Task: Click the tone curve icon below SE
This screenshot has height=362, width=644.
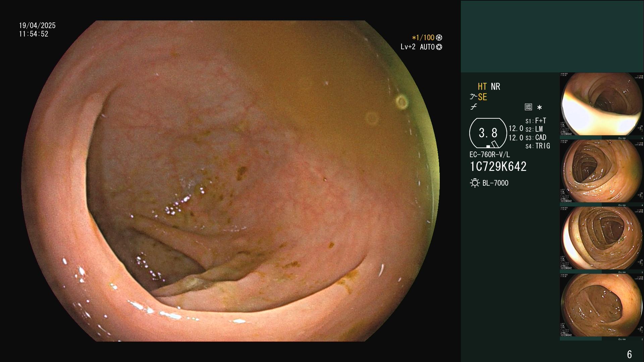Action: [x=474, y=107]
